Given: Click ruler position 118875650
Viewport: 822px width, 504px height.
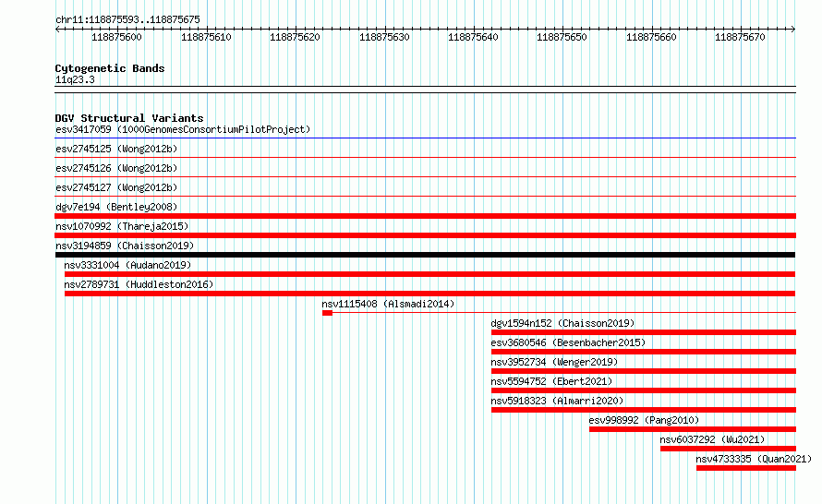Looking at the screenshot, I should [562, 37].
